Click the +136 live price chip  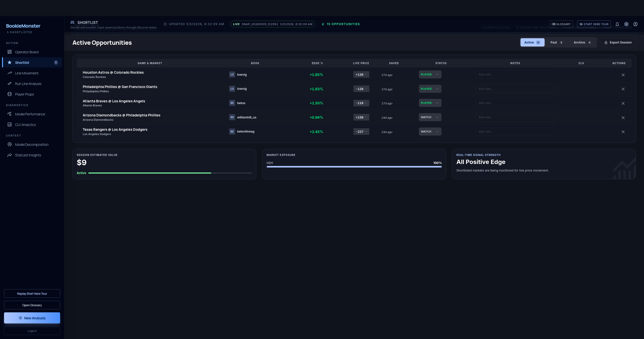[x=361, y=75]
